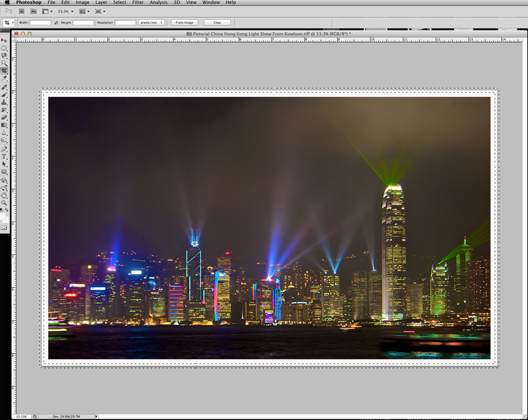Launch Bridge from the application bar
The width and height of the screenshot is (528, 420).
coord(21,11)
